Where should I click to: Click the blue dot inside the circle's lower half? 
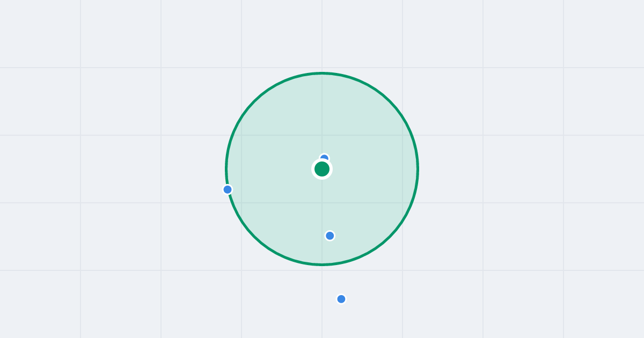pos(330,236)
